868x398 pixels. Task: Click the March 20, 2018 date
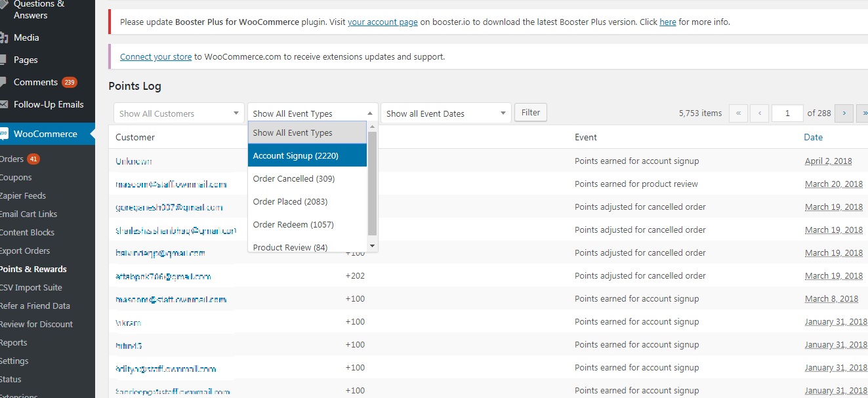(x=834, y=184)
